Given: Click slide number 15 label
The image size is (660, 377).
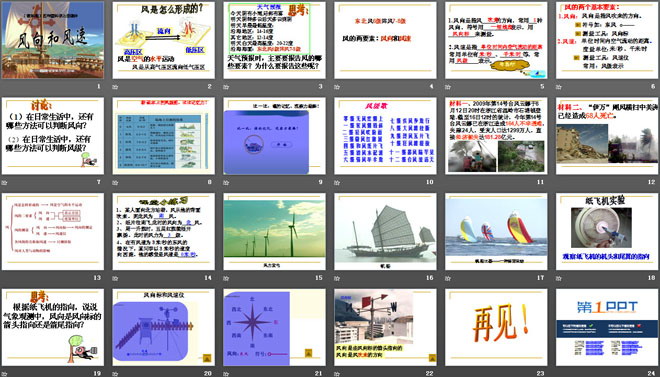Looking at the screenshot, I should (319, 278).
